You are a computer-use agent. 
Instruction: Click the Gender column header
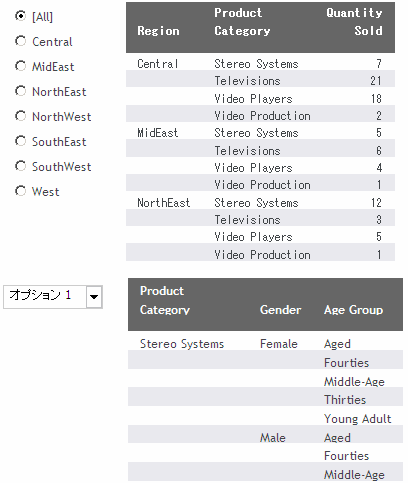click(x=280, y=310)
